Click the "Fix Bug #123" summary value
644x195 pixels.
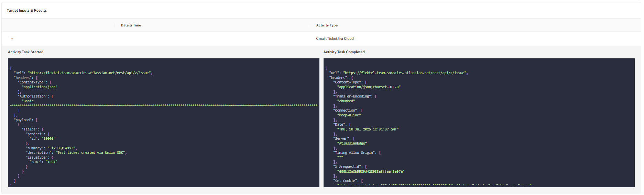click(x=62, y=148)
